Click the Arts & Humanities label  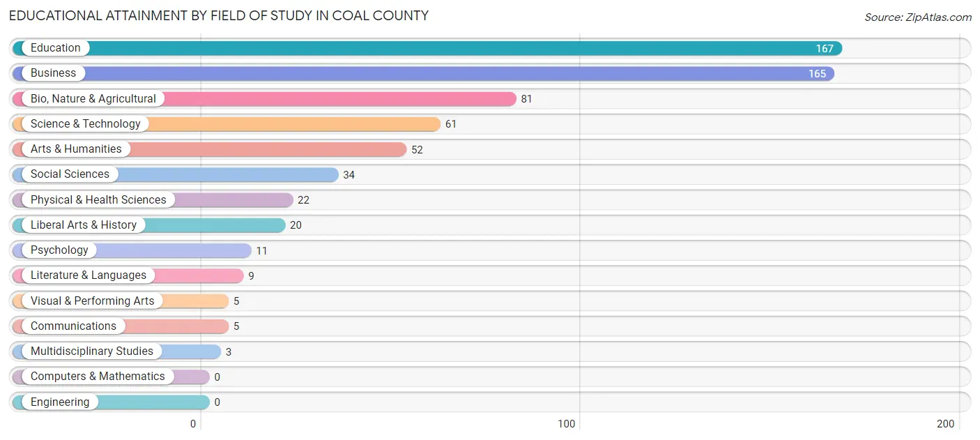(x=76, y=149)
